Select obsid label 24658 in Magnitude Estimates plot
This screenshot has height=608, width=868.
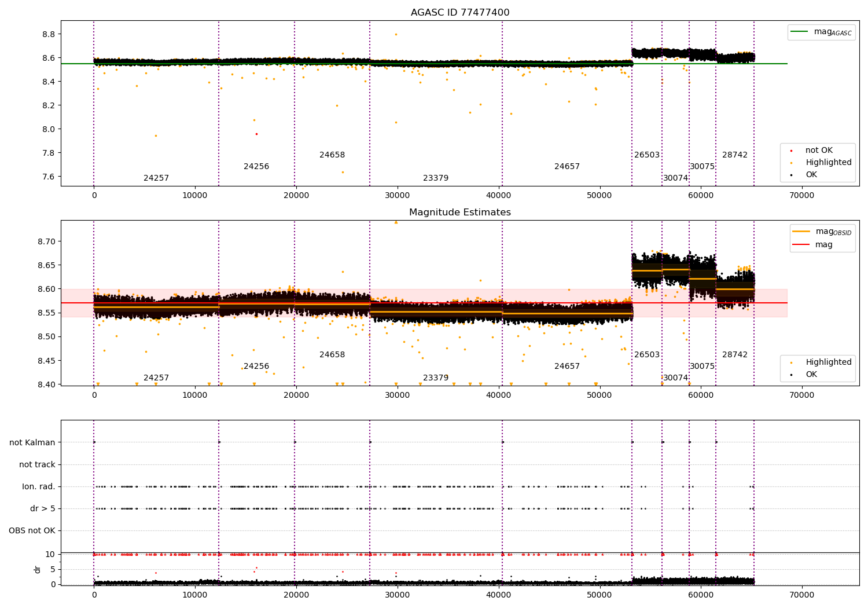pyautogui.click(x=332, y=355)
